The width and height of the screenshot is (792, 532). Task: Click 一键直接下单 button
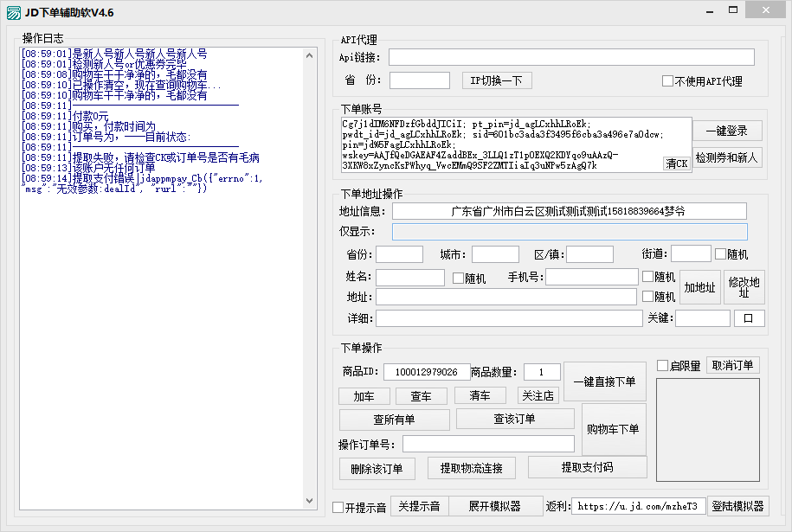click(x=604, y=381)
